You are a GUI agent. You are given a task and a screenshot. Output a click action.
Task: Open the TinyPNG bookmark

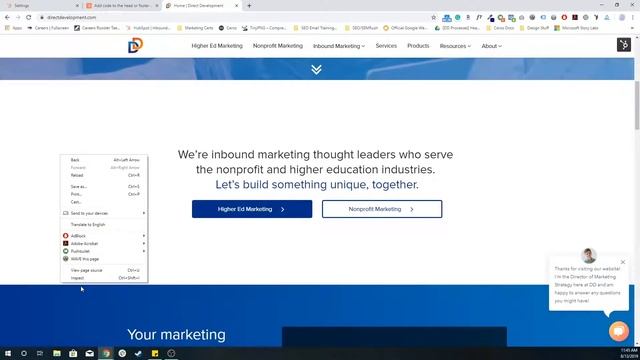[264, 28]
